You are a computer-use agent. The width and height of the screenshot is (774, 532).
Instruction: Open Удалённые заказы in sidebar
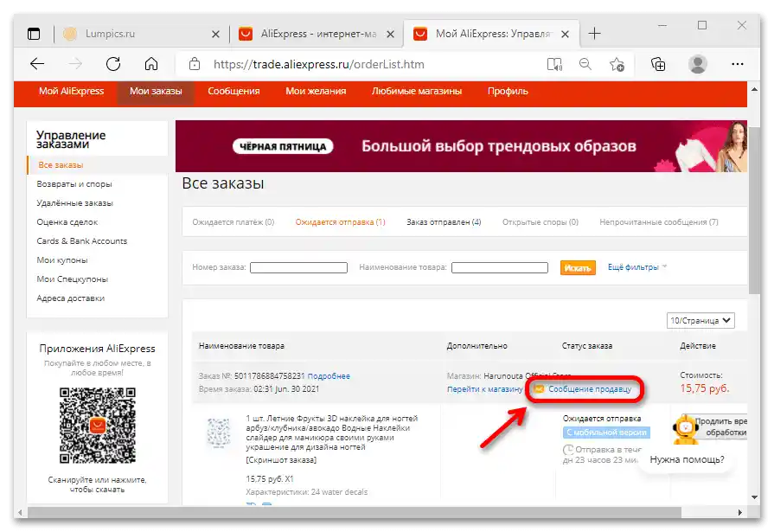(74, 203)
